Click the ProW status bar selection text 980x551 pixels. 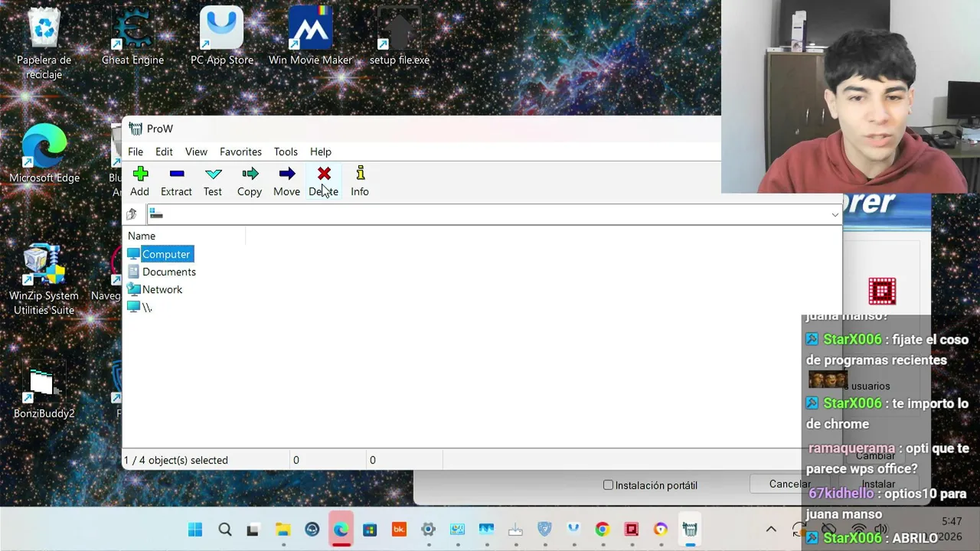point(177,460)
